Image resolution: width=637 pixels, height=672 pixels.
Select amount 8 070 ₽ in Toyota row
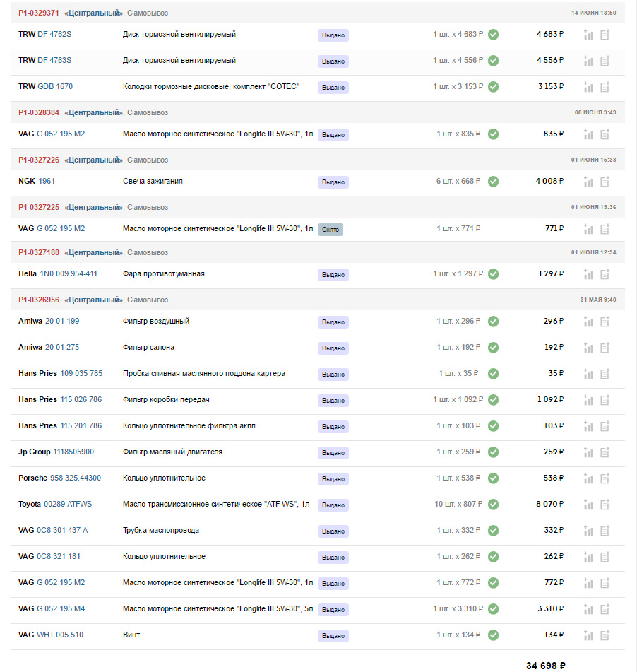[x=549, y=504]
